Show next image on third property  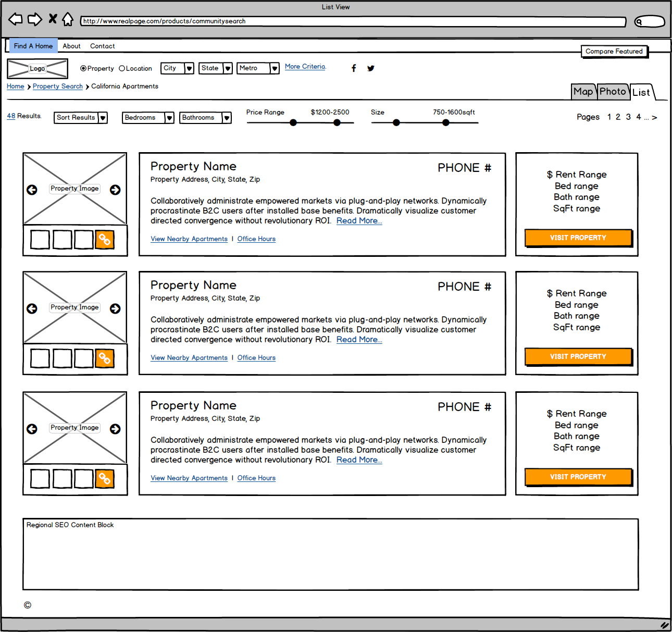point(115,429)
